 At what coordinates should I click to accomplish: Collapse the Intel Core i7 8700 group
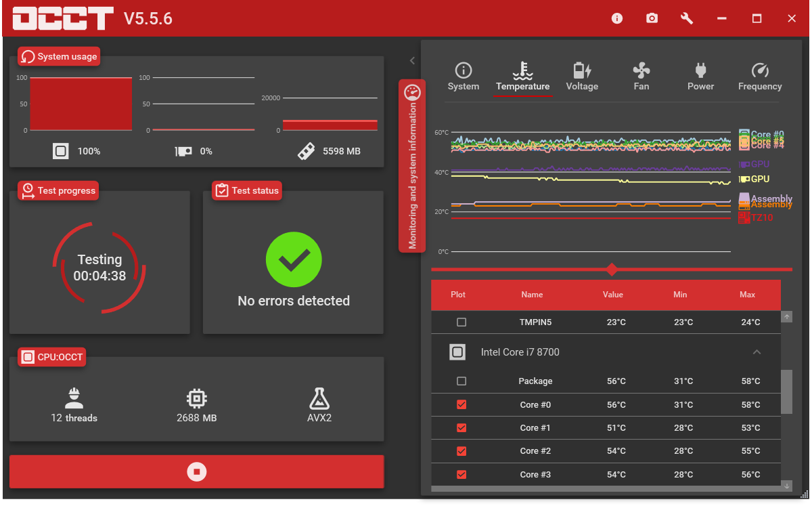point(757,352)
